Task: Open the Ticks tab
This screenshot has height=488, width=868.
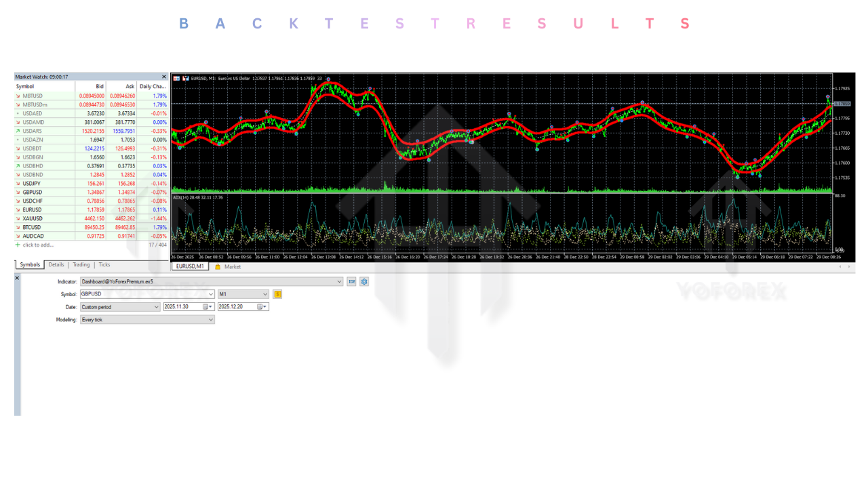Action: click(103, 264)
